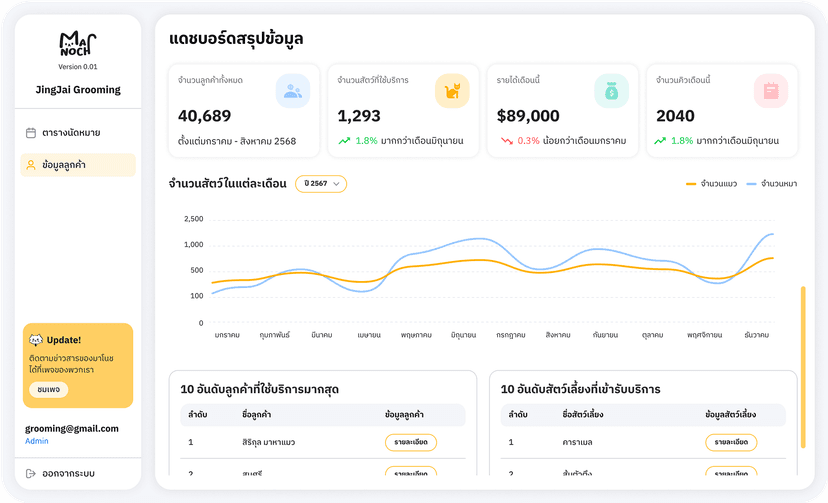The image size is (828, 503).
Task: Click the calendar icon beside ตารางนัดหมาย
Action: pos(31,133)
